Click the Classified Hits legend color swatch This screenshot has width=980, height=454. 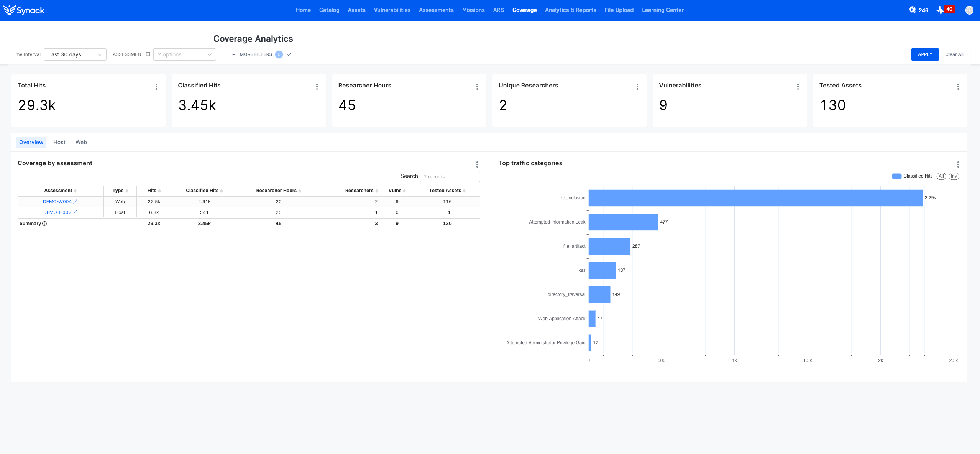[896, 176]
